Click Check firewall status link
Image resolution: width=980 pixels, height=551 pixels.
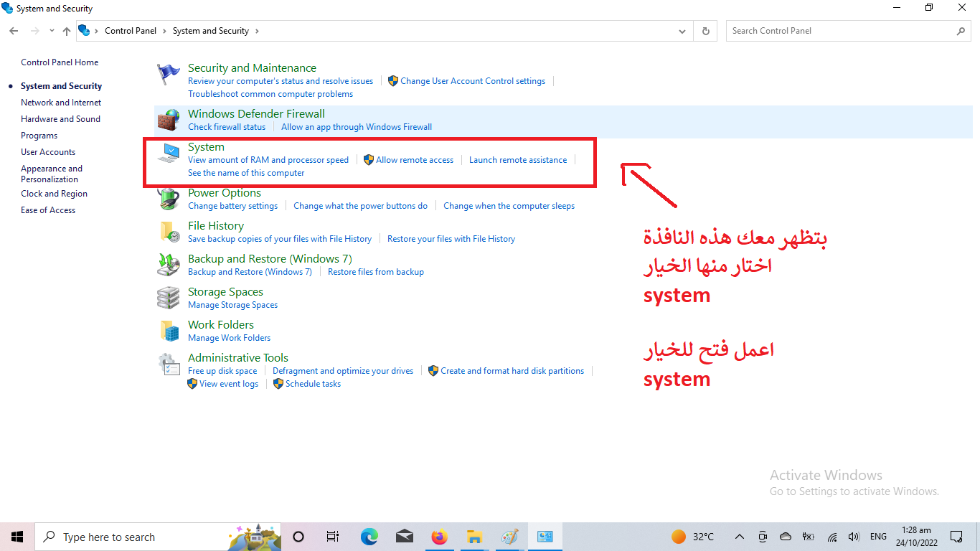227,127
